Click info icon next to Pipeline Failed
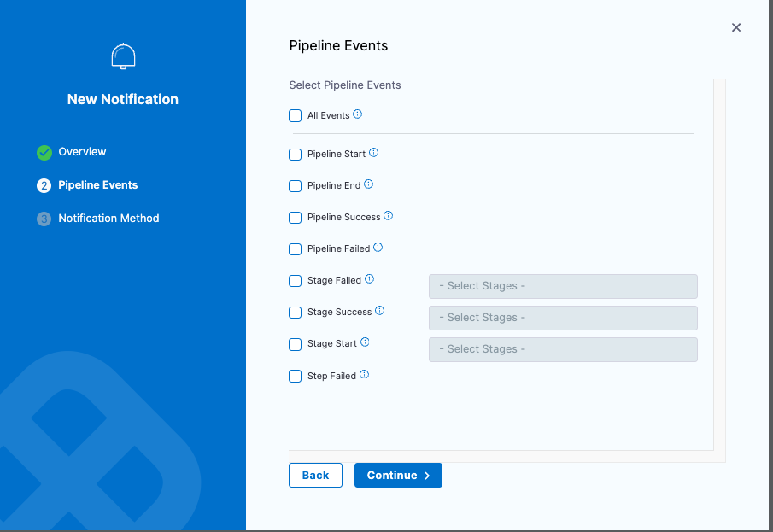The height and width of the screenshot is (532, 773). coord(378,248)
